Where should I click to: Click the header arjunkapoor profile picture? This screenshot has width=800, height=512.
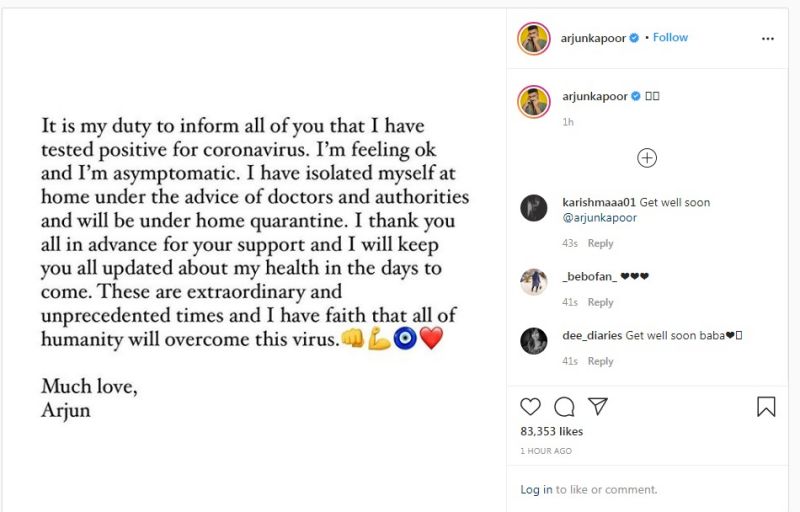534,38
